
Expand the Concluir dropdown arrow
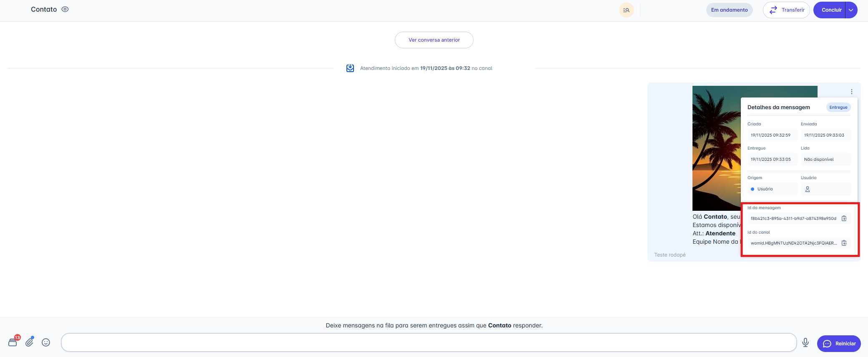tap(851, 10)
